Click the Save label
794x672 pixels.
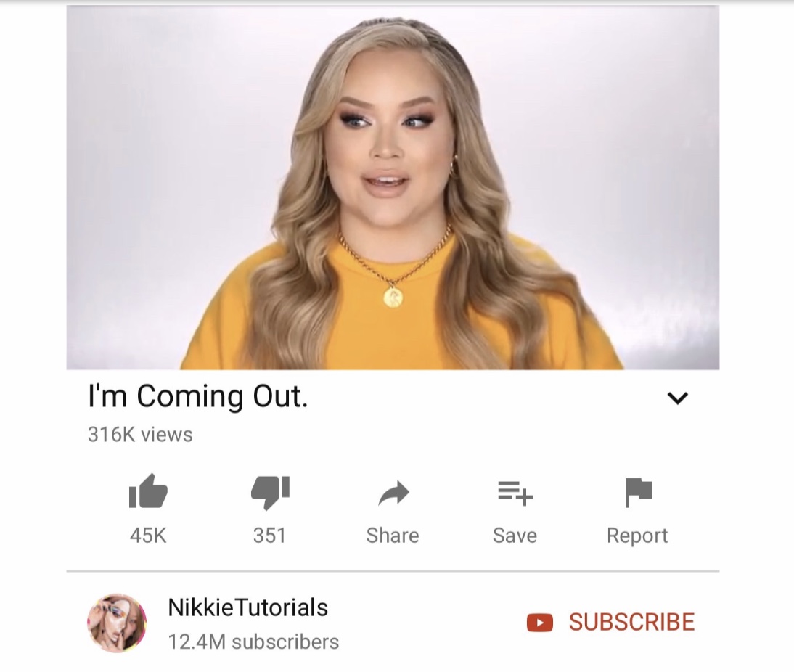(515, 536)
